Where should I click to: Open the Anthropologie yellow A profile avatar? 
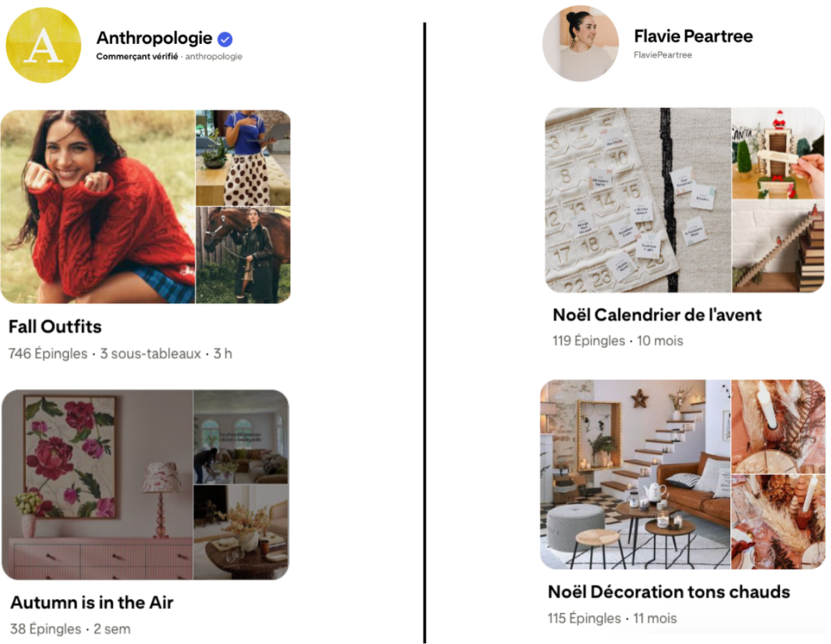44,45
